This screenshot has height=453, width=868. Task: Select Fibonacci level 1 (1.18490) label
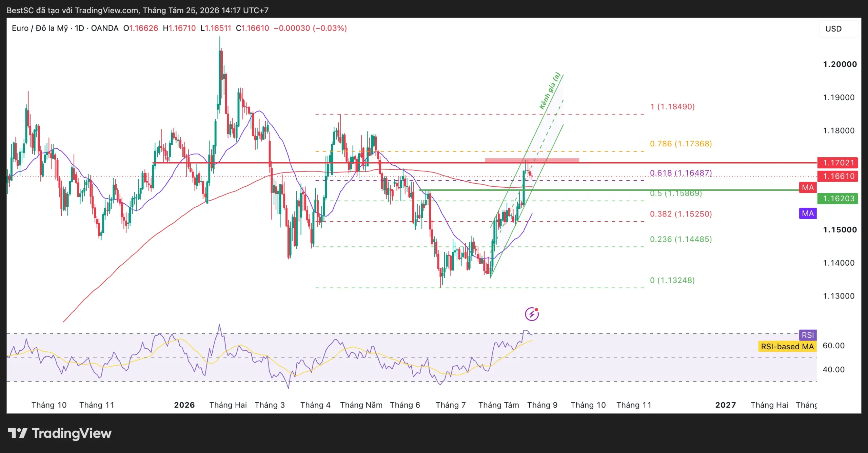click(672, 107)
